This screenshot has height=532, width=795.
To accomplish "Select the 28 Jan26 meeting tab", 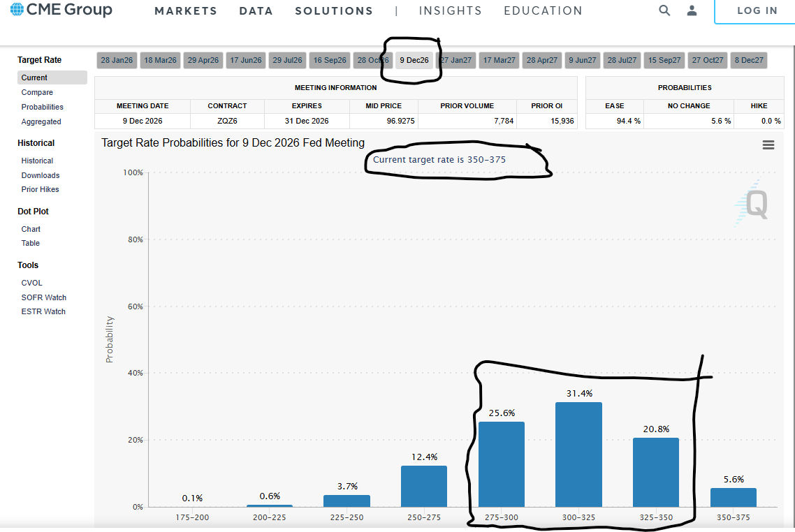I will (117, 60).
